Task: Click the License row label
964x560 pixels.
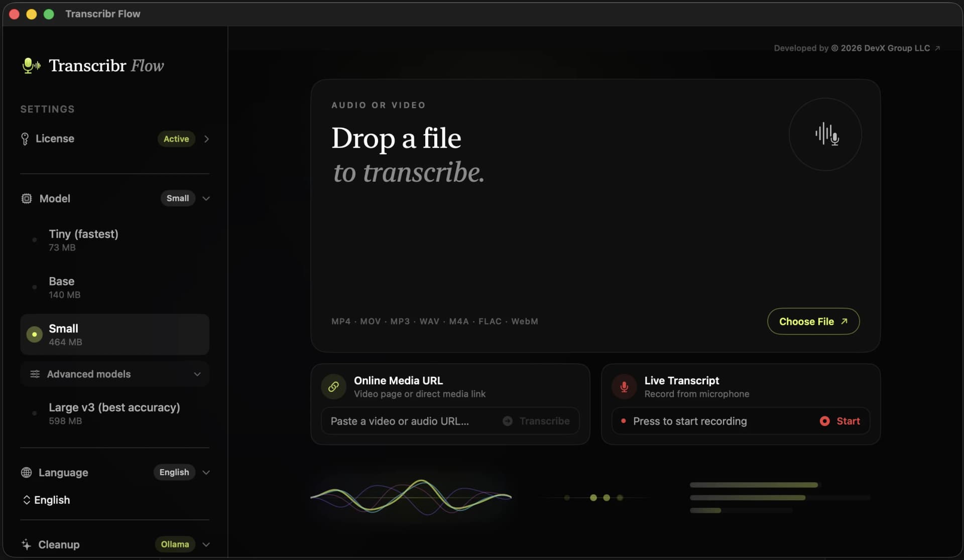Action: point(55,138)
